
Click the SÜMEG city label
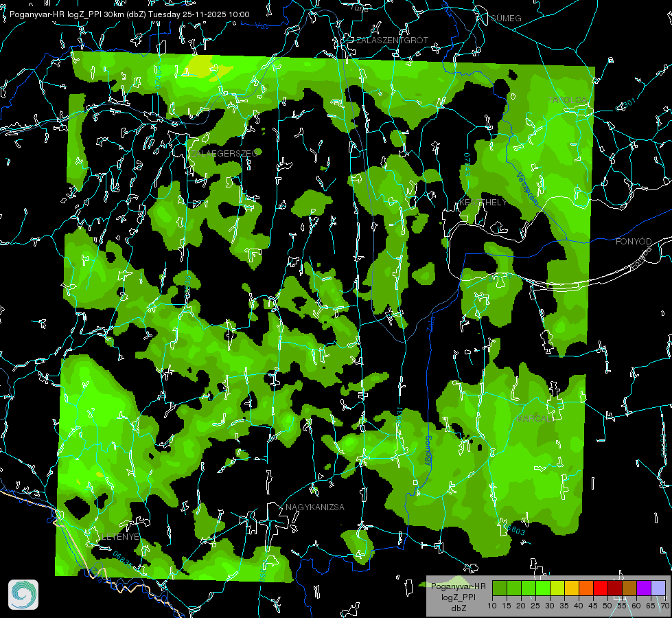click(x=506, y=18)
